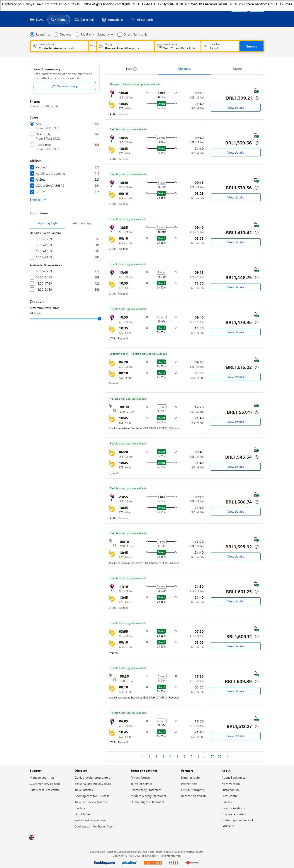294x868 pixels.
Task: Go to next results page arrow
Action: pyautogui.click(x=227, y=756)
